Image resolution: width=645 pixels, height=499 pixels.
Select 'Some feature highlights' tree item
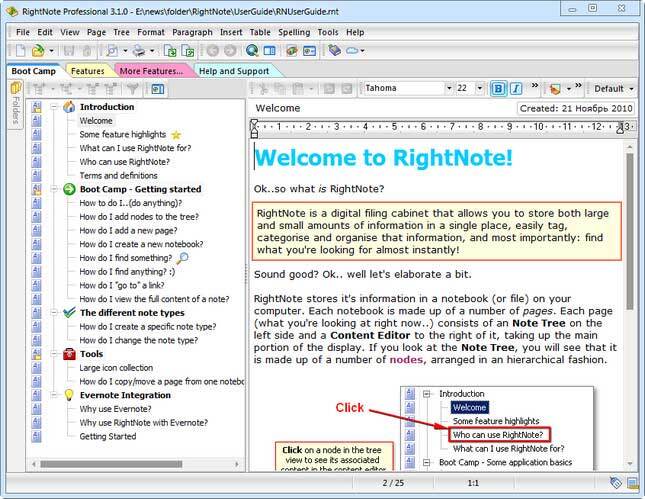pyautogui.click(x=123, y=134)
